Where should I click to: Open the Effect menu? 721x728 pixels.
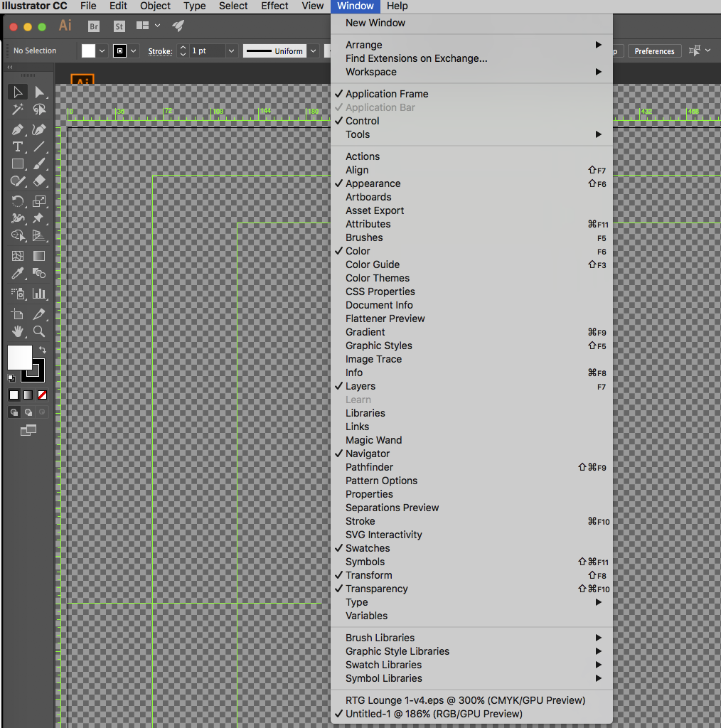tap(274, 6)
